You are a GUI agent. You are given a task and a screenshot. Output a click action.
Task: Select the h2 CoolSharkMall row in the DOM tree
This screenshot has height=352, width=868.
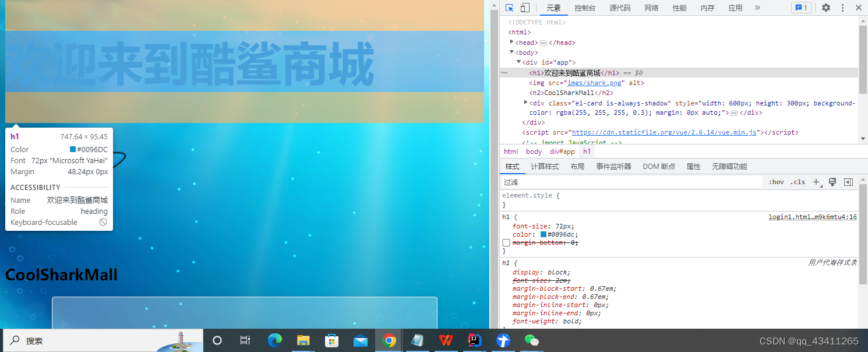[x=571, y=93]
